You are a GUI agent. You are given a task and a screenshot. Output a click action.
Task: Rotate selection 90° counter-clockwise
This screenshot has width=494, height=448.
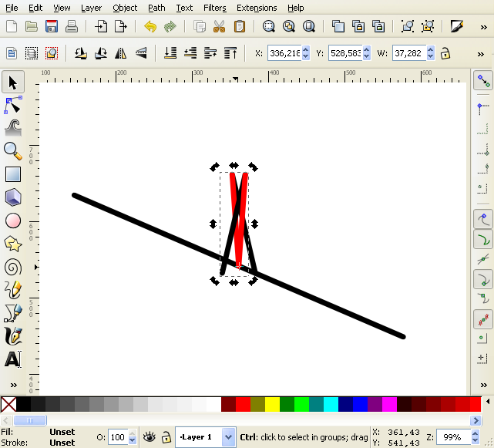(x=81, y=53)
